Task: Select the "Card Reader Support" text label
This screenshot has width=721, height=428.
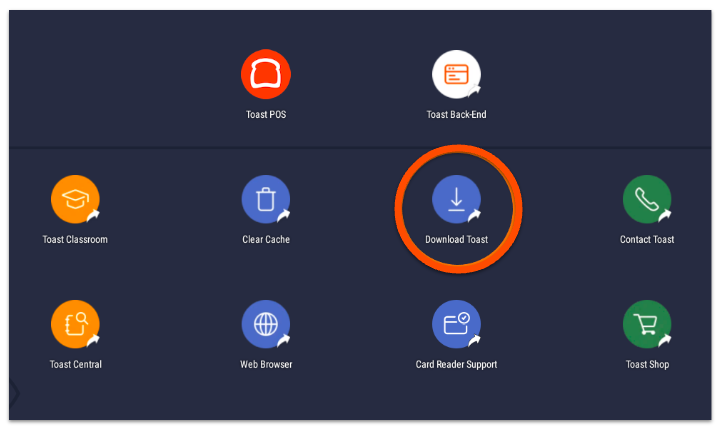Action: tap(456, 365)
